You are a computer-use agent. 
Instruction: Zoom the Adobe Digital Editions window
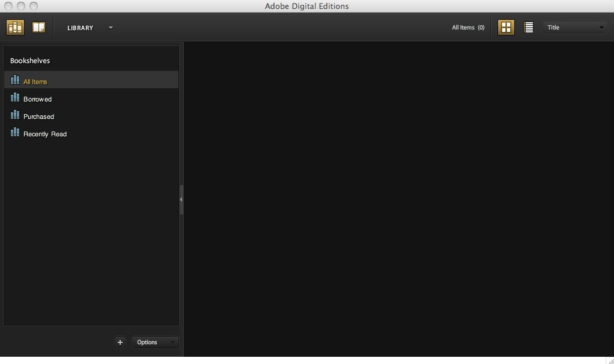tap(34, 6)
